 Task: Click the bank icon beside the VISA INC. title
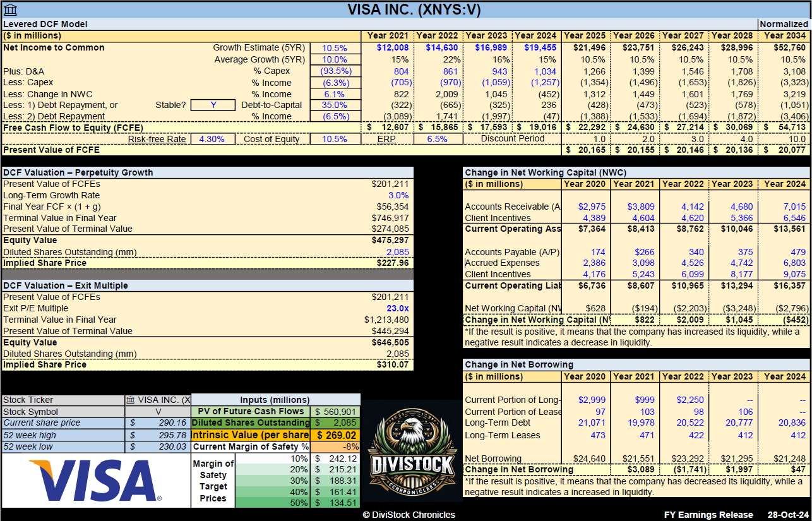pos(11,9)
